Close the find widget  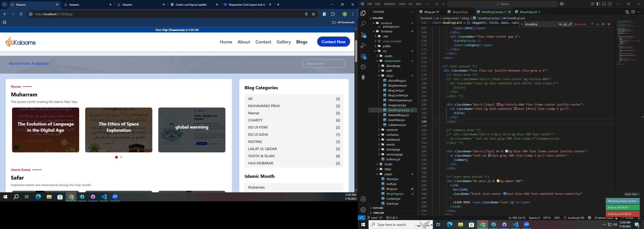coord(608,24)
